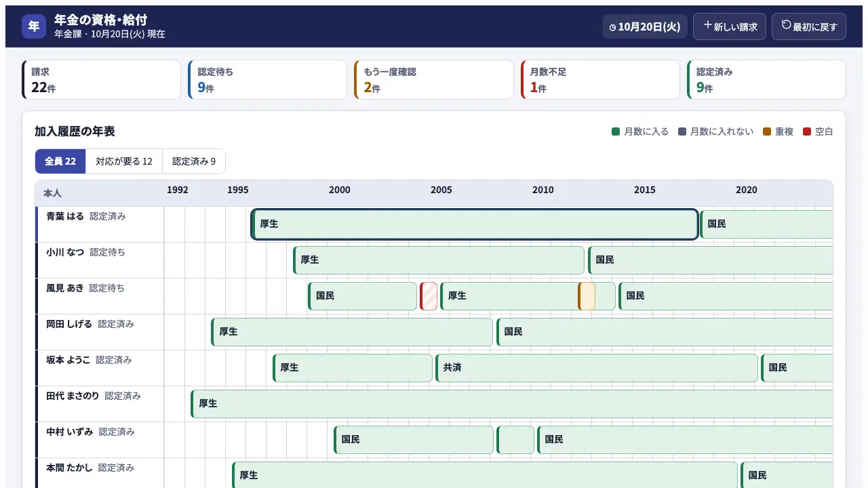Switch to the 全員 22 tab
The height and width of the screenshot is (488, 868).
tap(60, 161)
